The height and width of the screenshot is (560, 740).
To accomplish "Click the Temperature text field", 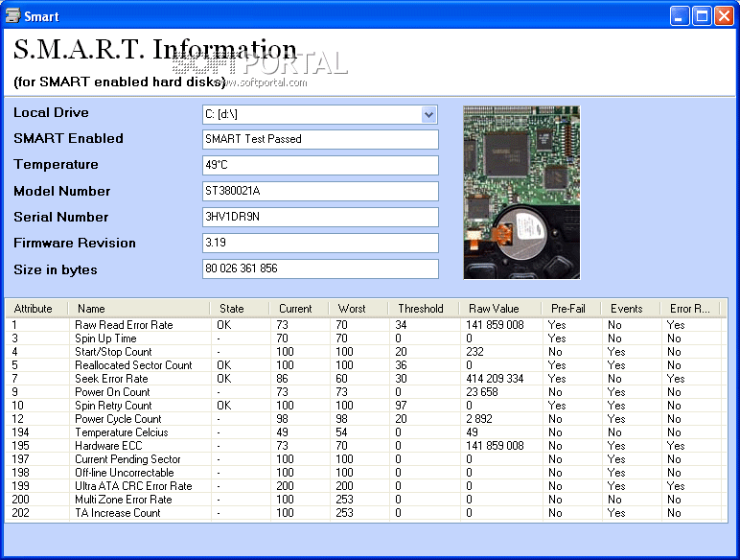I will coord(320,165).
